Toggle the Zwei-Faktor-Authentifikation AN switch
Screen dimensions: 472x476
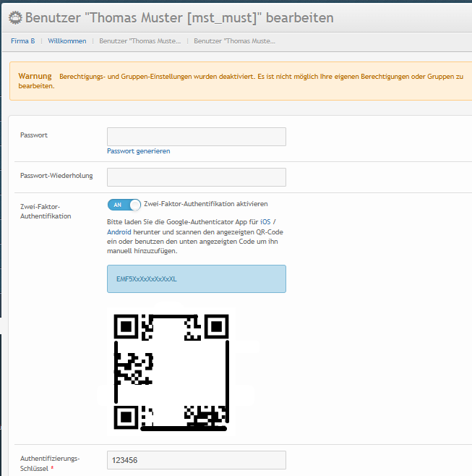click(x=124, y=205)
